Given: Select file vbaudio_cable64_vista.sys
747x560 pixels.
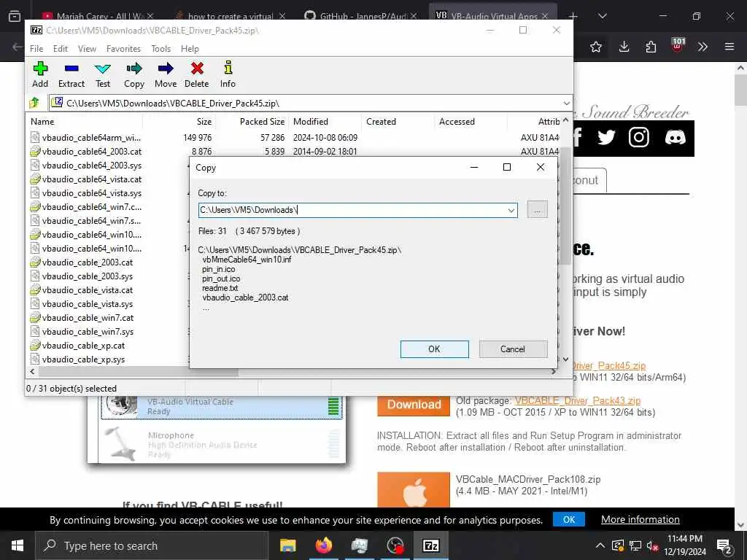Looking at the screenshot, I should (91, 192).
